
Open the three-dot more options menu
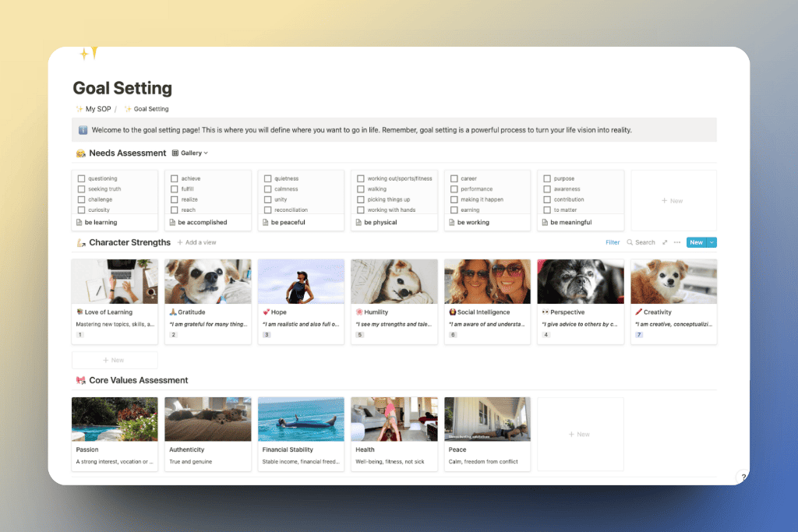[x=676, y=242]
